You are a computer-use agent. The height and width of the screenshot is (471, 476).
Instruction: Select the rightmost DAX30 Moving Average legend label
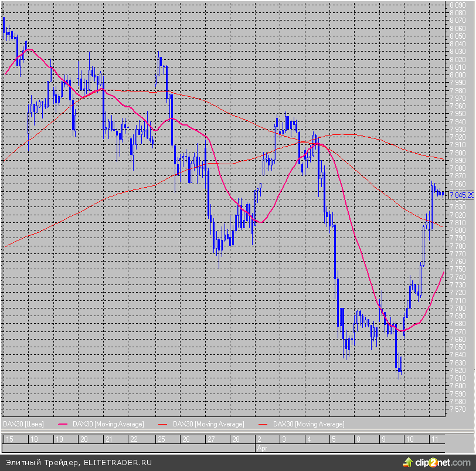(309, 423)
